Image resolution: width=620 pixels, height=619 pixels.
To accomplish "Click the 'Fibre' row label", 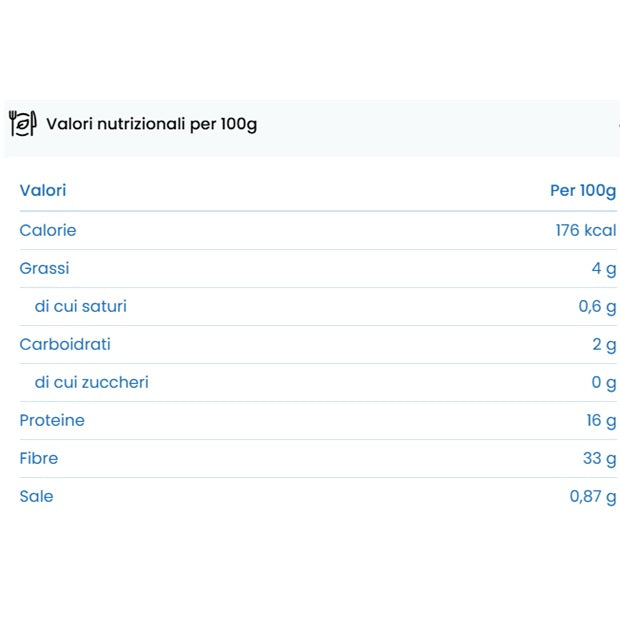I will [x=39, y=458].
